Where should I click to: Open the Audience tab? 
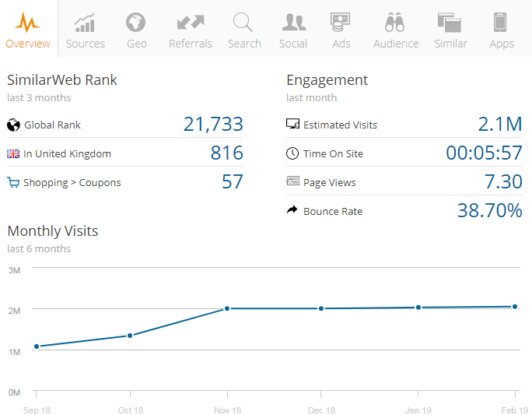pos(396,29)
